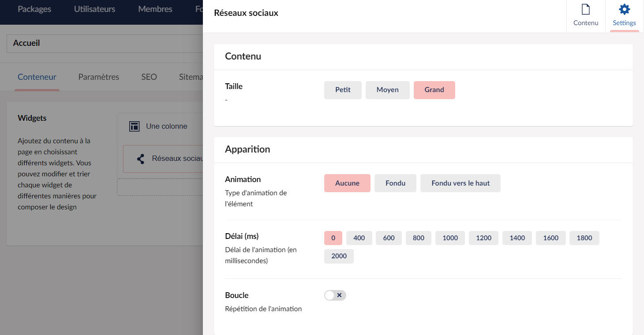
Task: Click the Réseaux sociaux share icon
Action: pos(141,159)
